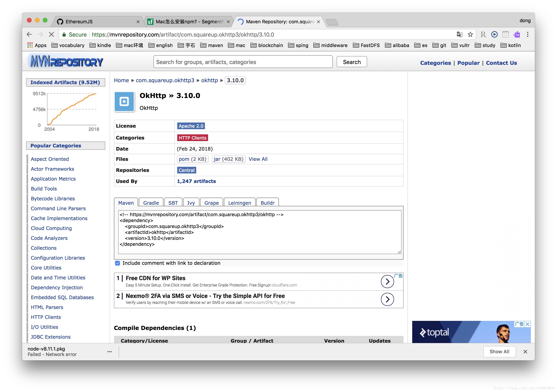
Task: Toggle Include comment with link checkbox
Action: tap(117, 263)
